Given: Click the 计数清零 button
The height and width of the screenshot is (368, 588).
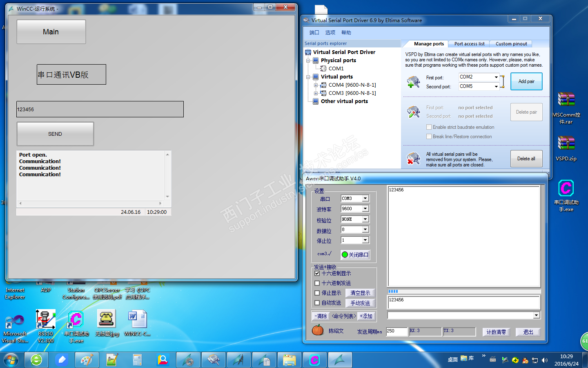Looking at the screenshot, I should click(x=497, y=332).
